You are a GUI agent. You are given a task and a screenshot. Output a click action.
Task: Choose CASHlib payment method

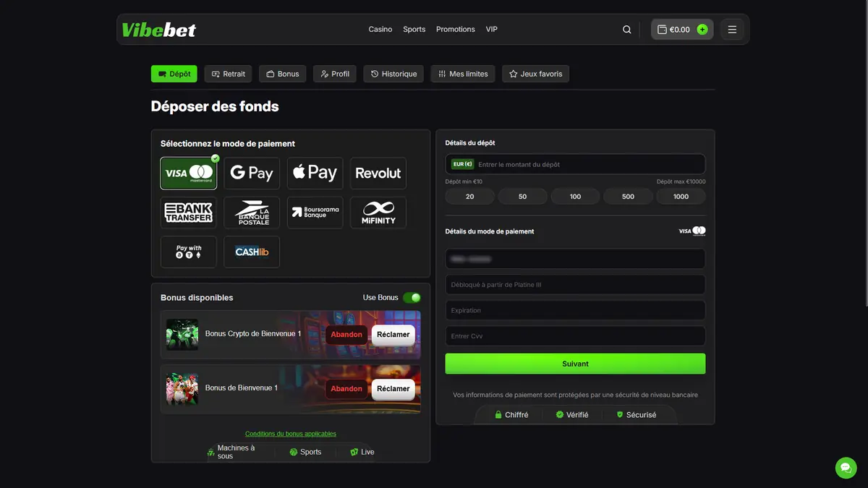(x=252, y=252)
